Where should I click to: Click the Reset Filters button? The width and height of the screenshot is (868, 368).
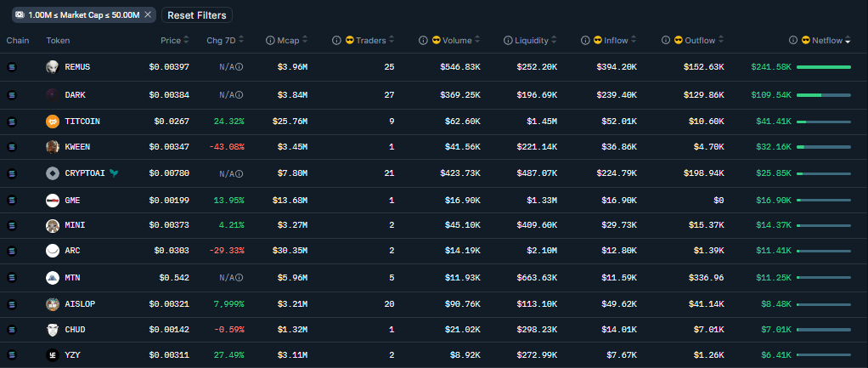tap(197, 15)
